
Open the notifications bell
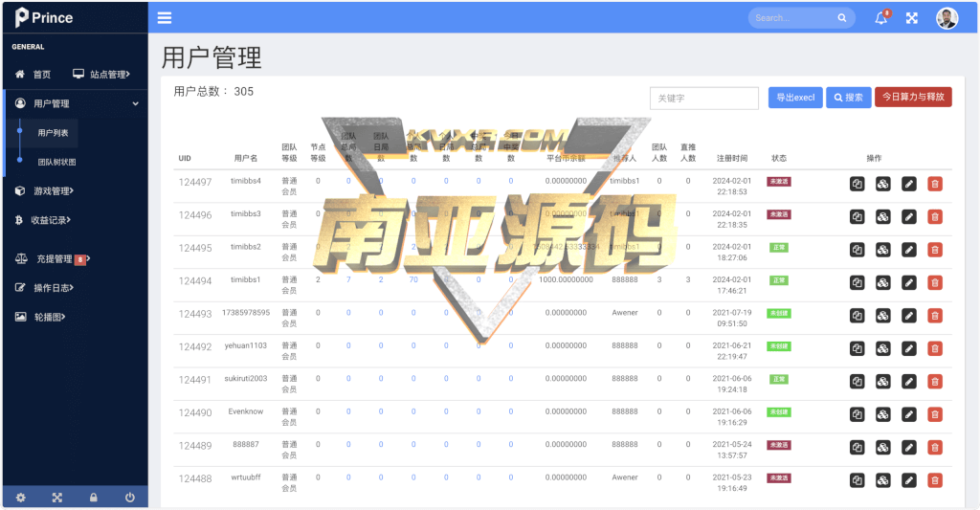click(x=881, y=17)
